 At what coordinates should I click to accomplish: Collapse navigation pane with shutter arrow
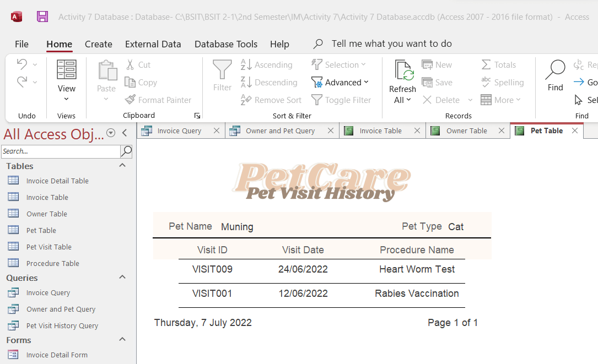tap(125, 133)
